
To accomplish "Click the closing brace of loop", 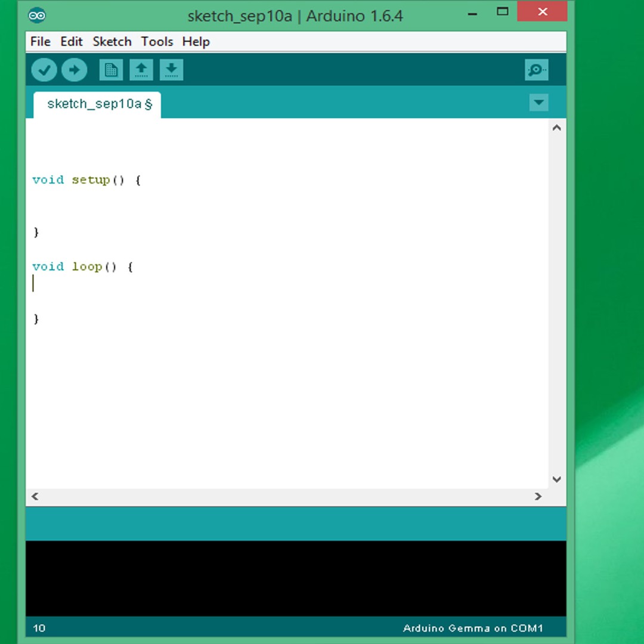I will point(36,318).
